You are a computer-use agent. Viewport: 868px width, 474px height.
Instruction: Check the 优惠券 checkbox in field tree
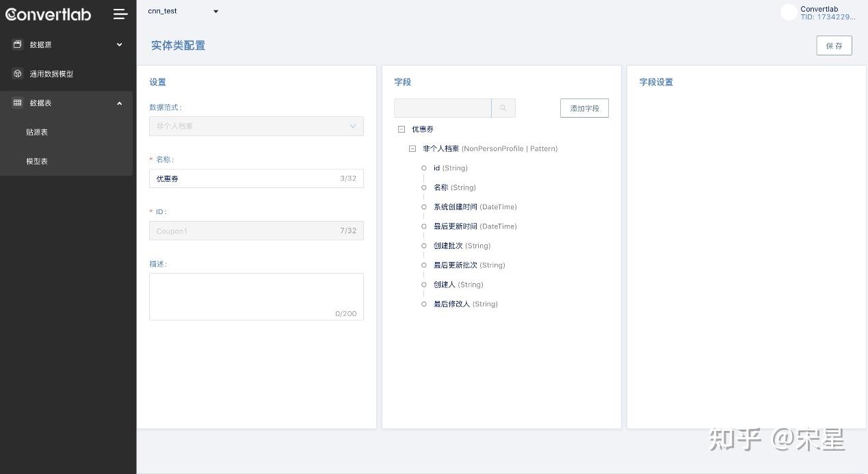point(402,129)
